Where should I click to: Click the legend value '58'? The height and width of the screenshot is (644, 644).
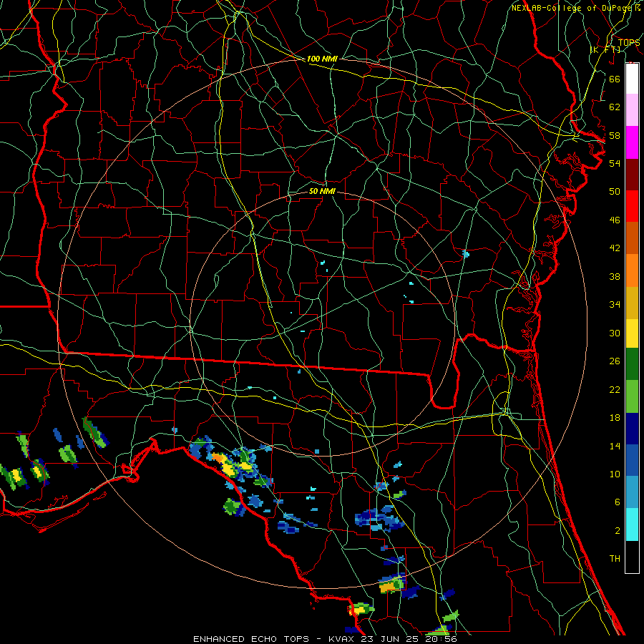[x=615, y=135]
